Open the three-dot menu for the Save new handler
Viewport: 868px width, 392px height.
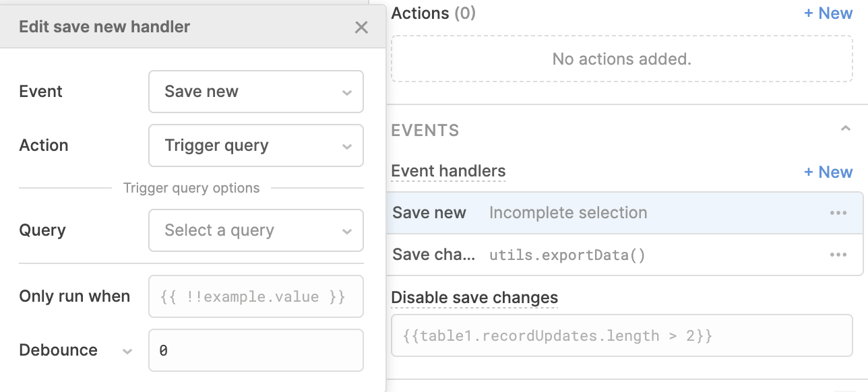click(x=838, y=213)
